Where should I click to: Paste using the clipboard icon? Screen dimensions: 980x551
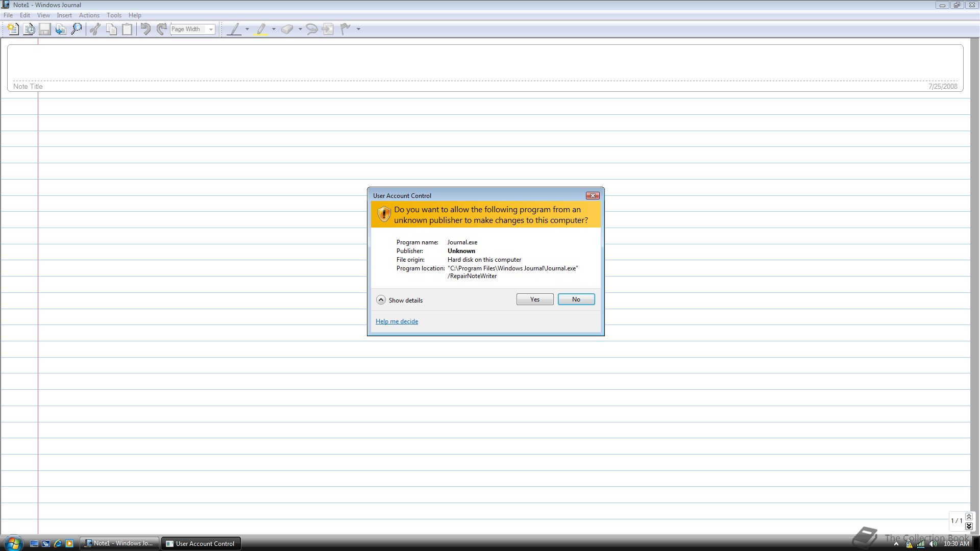(127, 29)
